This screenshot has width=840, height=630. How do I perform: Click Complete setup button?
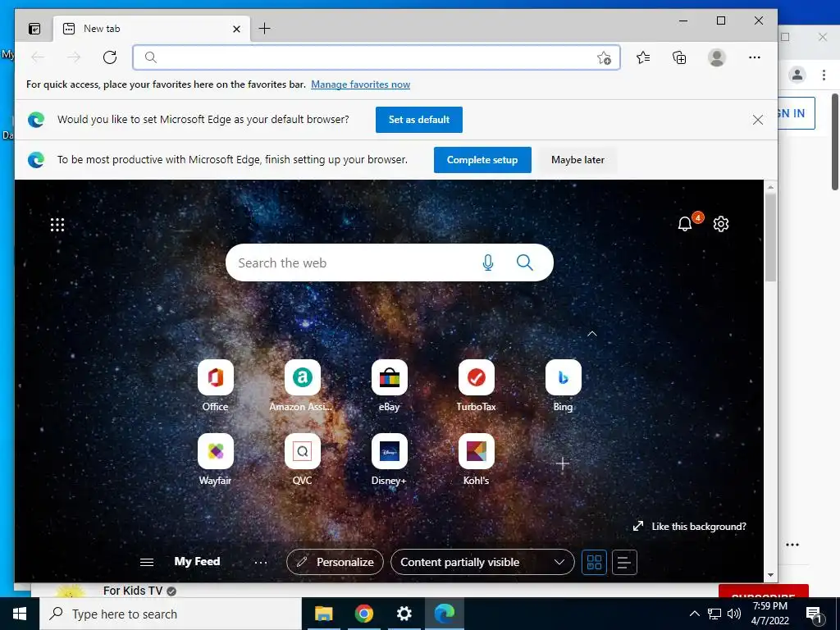tap(482, 160)
